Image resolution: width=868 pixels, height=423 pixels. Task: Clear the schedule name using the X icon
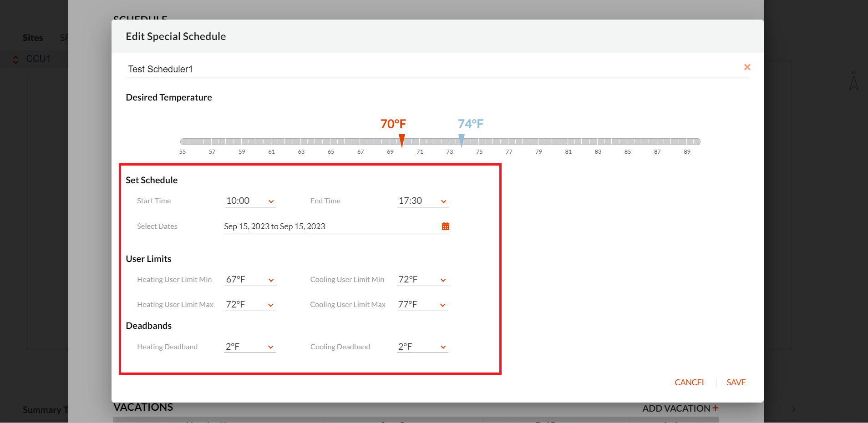746,67
